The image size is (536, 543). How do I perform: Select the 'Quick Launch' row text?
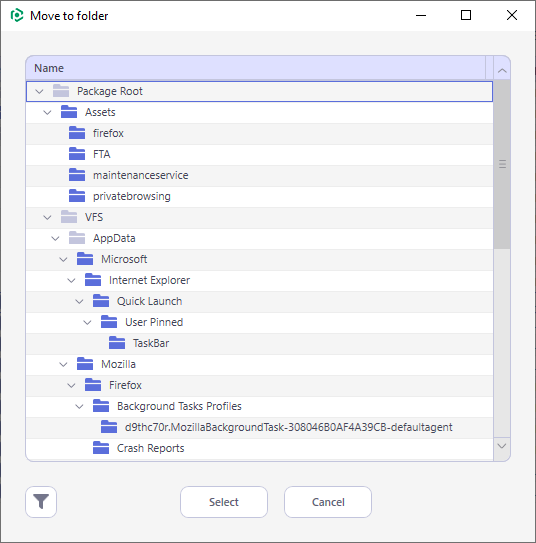coord(149,301)
